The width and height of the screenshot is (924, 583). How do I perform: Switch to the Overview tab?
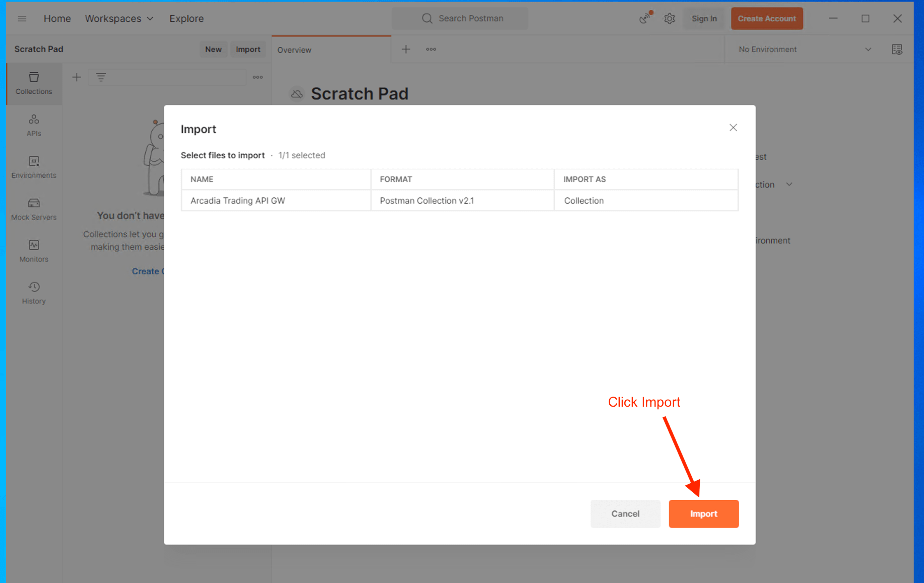(x=294, y=50)
